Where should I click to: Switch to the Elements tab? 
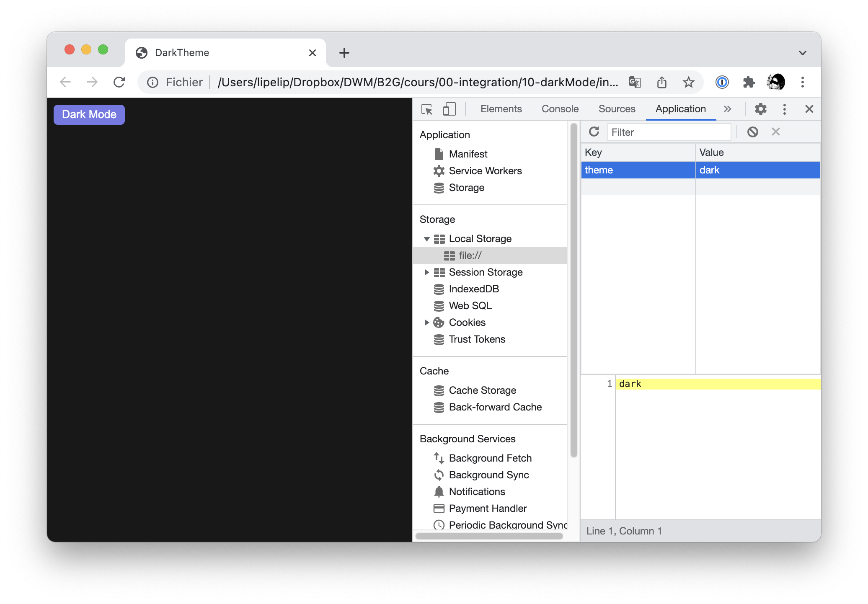(501, 109)
